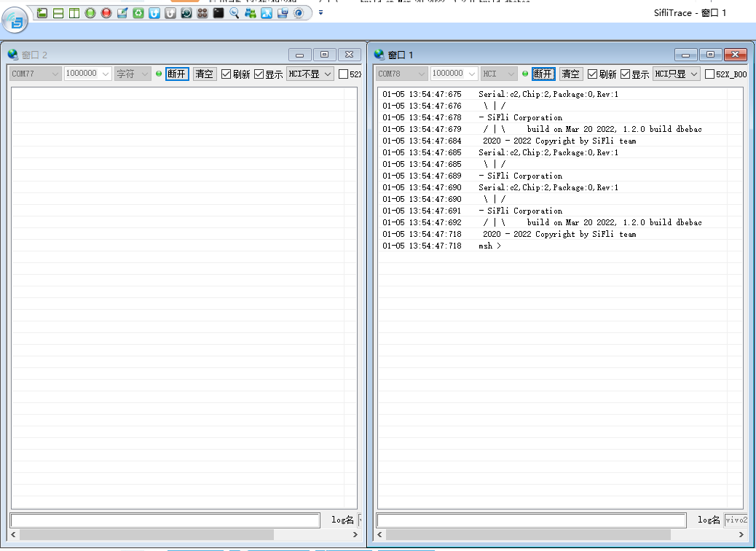The width and height of the screenshot is (756, 551).
Task: Click the horizontal split layout icon
Action: point(58,13)
